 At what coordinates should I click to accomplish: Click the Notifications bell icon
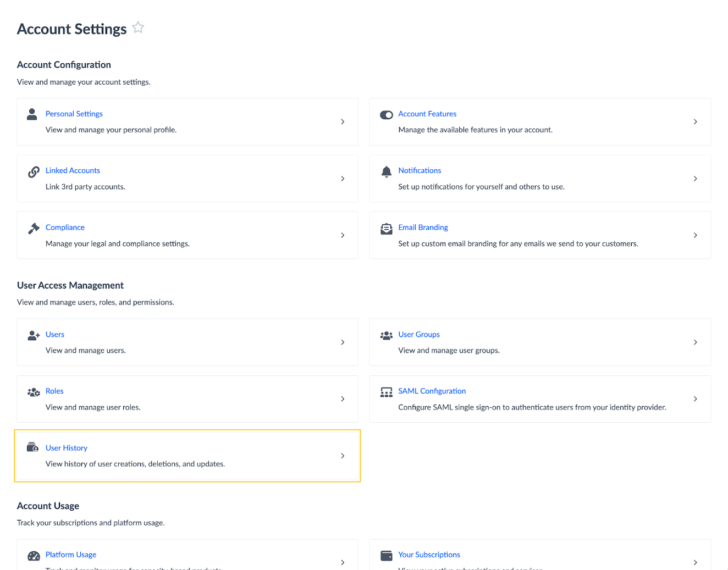click(387, 171)
